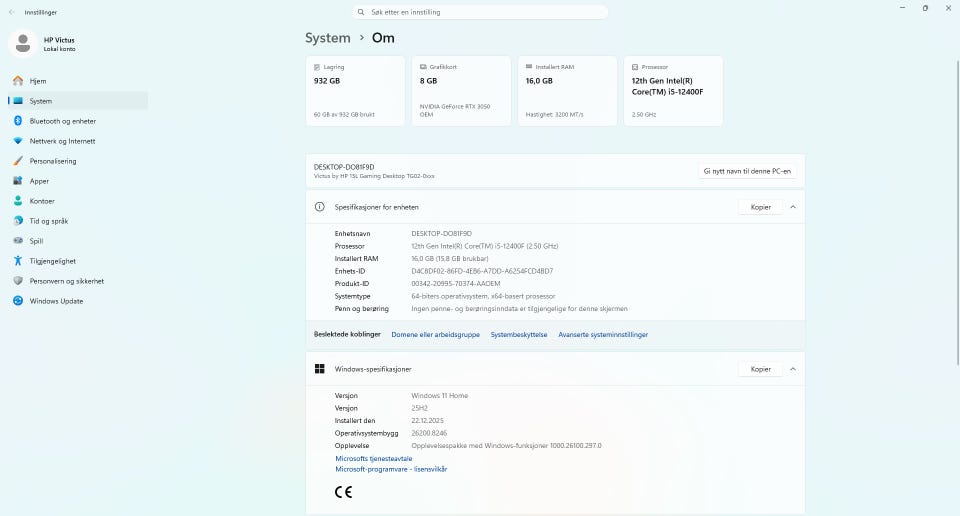The height and width of the screenshot is (516, 960).
Task: Click the Lagring card storage icon
Action: [317, 67]
